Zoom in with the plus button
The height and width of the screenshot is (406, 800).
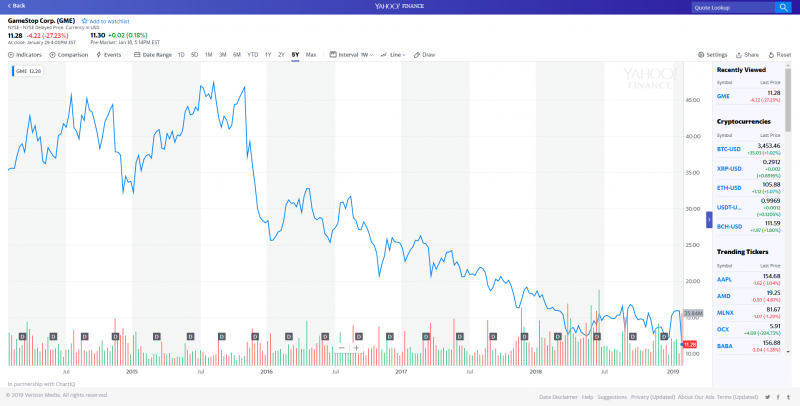[x=356, y=348]
